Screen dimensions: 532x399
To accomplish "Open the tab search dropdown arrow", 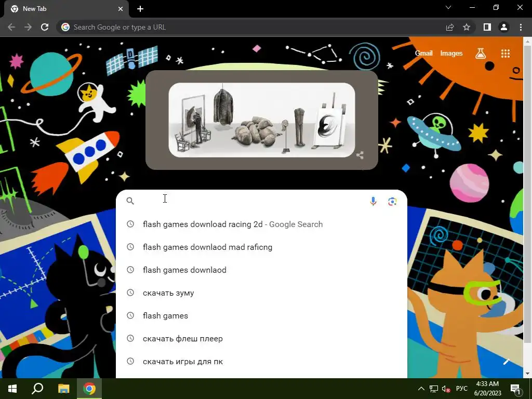I will click(x=448, y=7).
